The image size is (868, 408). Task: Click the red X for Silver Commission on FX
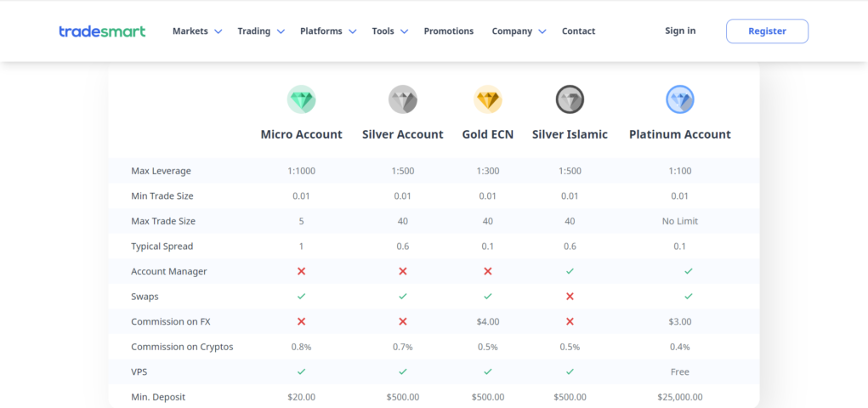click(402, 321)
